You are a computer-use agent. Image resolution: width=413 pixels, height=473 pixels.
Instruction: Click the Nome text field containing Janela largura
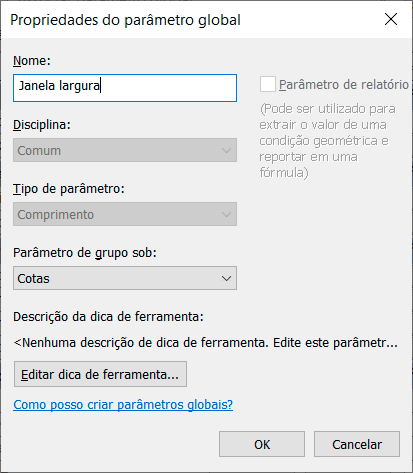point(125,88)
